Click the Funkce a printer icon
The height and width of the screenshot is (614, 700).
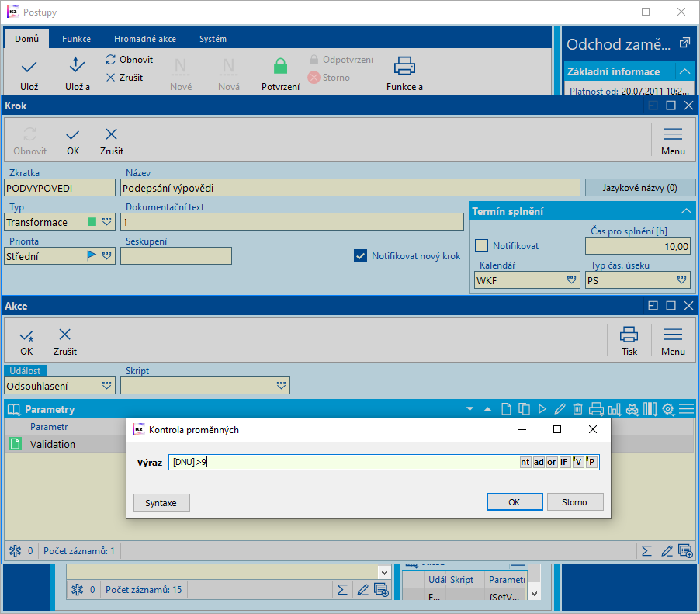pos(404,66)
